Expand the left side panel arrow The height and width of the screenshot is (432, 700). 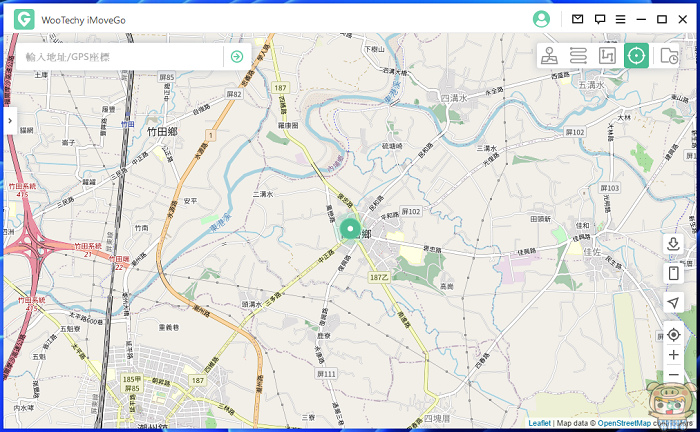[x=9, y=120]
